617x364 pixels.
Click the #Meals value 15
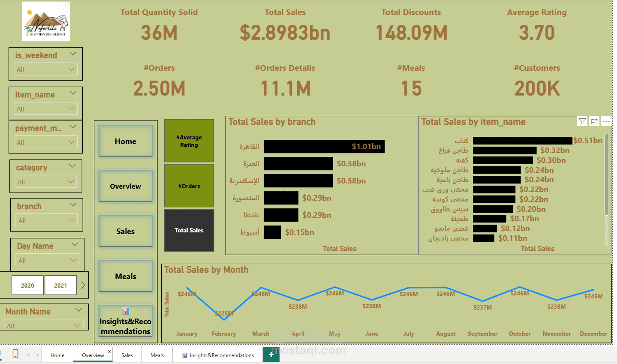(x=411, y=88)
